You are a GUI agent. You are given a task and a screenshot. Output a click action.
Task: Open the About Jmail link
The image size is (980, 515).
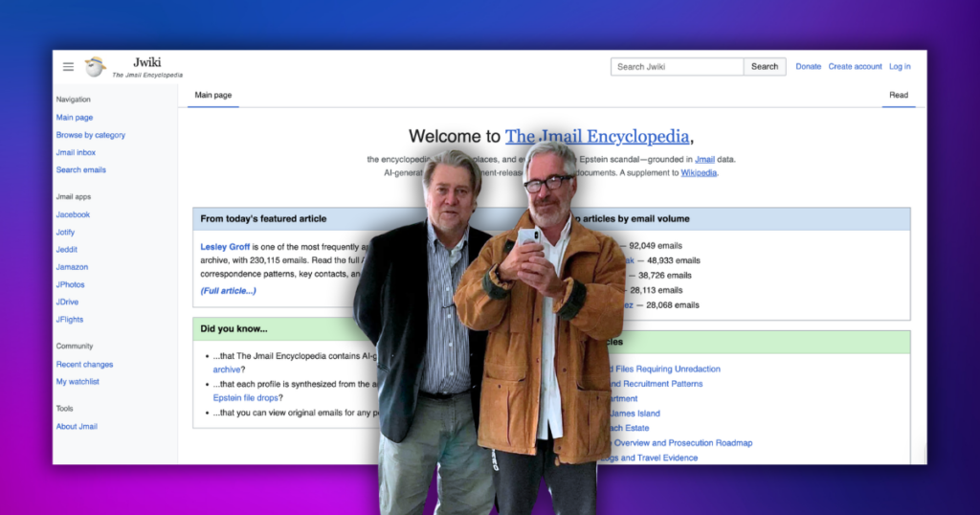coord(77,427)
